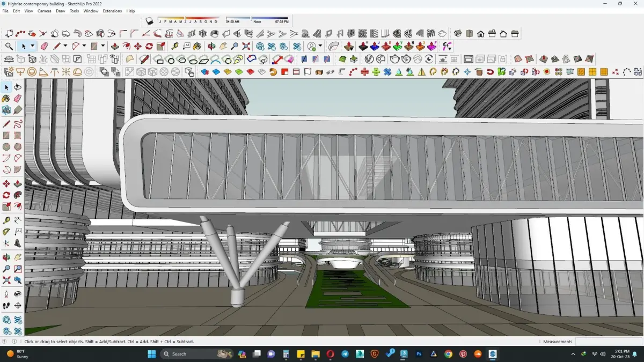Select the Section Plane tool
This screenshot has height=362, width=644.
click(18, 306)
